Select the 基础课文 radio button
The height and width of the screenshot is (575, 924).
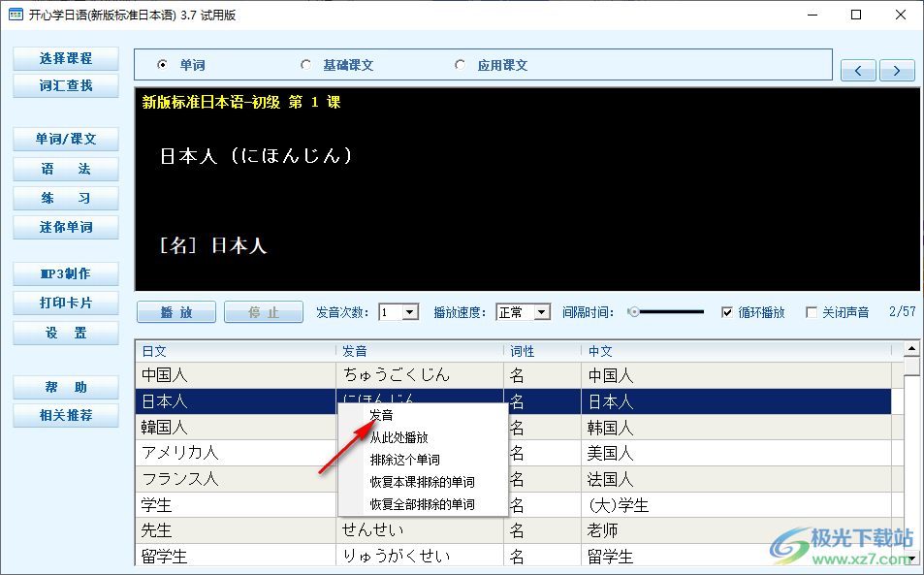pos(305,65)
